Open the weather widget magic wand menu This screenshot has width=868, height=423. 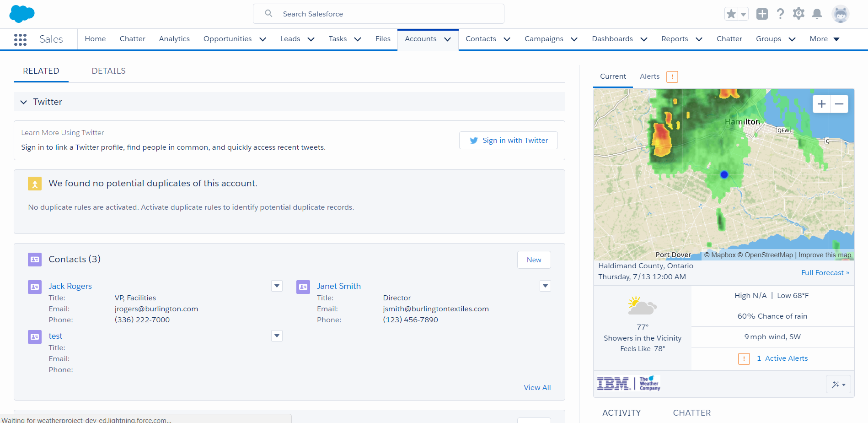coord(838,385)
